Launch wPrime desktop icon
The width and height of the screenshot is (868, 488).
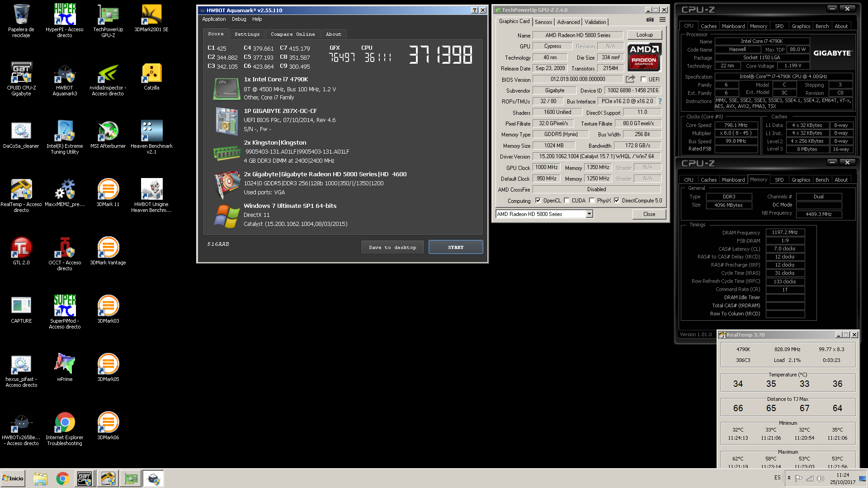click(x=65, y=368)
